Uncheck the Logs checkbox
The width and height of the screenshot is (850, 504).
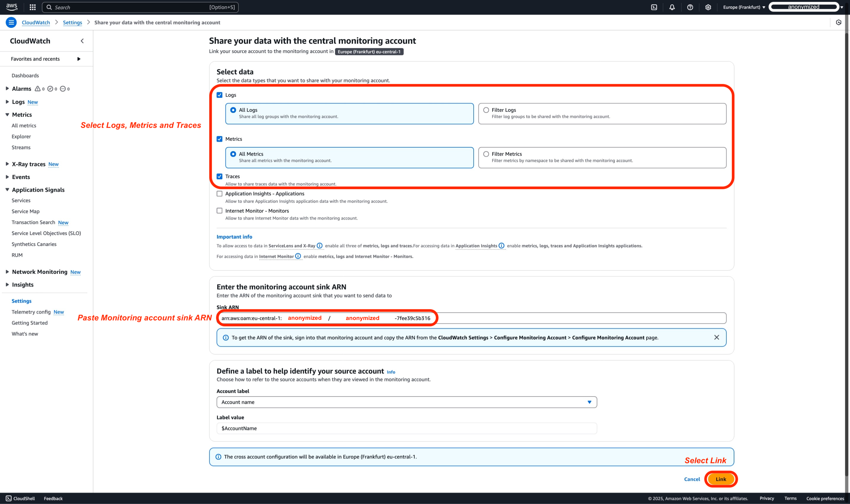(219, 95)
